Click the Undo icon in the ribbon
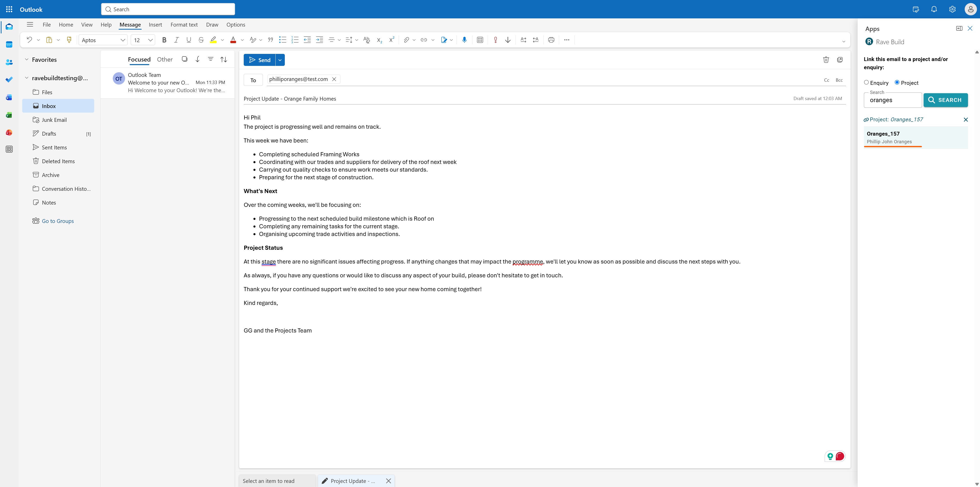The width and height of the screenshot is (980, 487). (x=29, y=40)
